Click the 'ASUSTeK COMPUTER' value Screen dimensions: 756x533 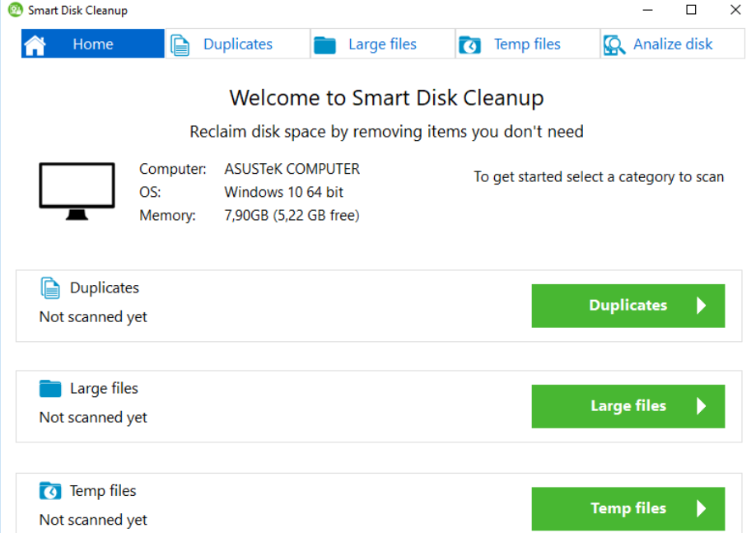coord(292,169)
